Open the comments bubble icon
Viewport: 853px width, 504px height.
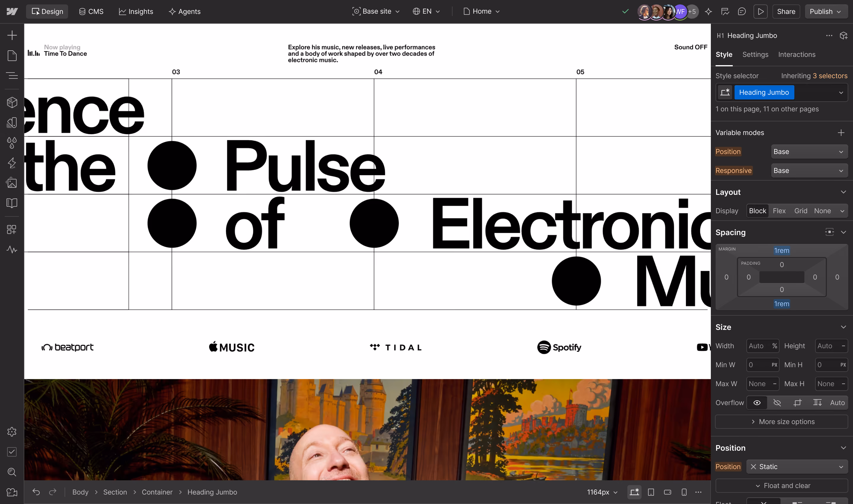(x=742, y=12)
